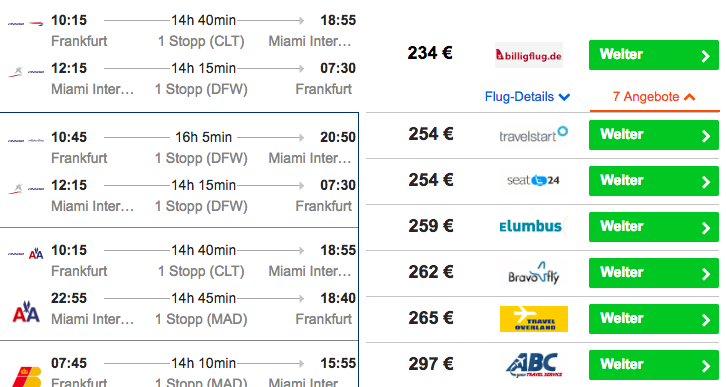Click Weiter for the 259 € elumbus offer
The height and width of the screenshot is (387, 726).
coord(654,226)
